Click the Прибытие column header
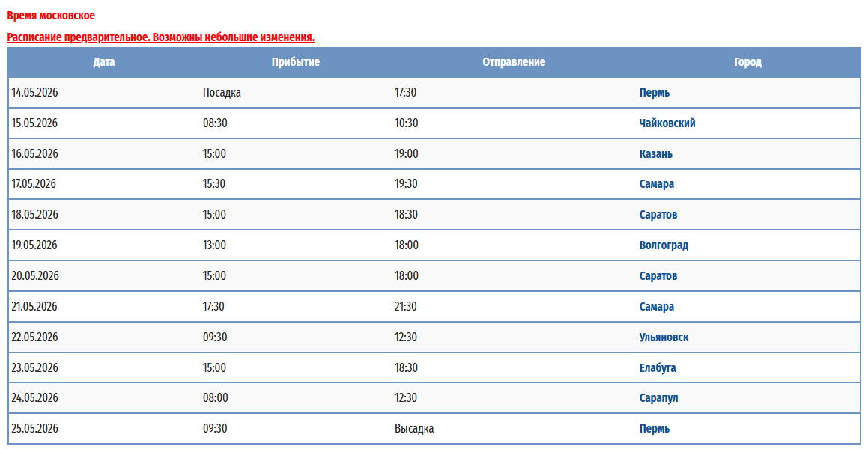The height and width of the screenshot is (449, 868). click(x=295, y=62)
